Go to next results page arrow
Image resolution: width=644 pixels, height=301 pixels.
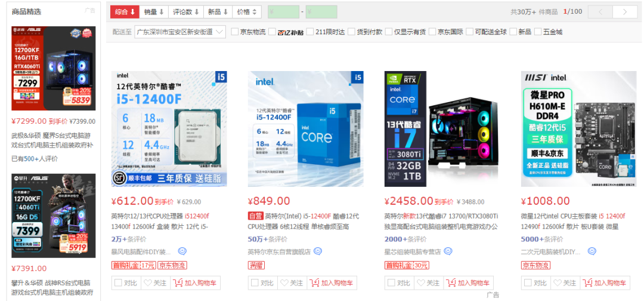625,12
